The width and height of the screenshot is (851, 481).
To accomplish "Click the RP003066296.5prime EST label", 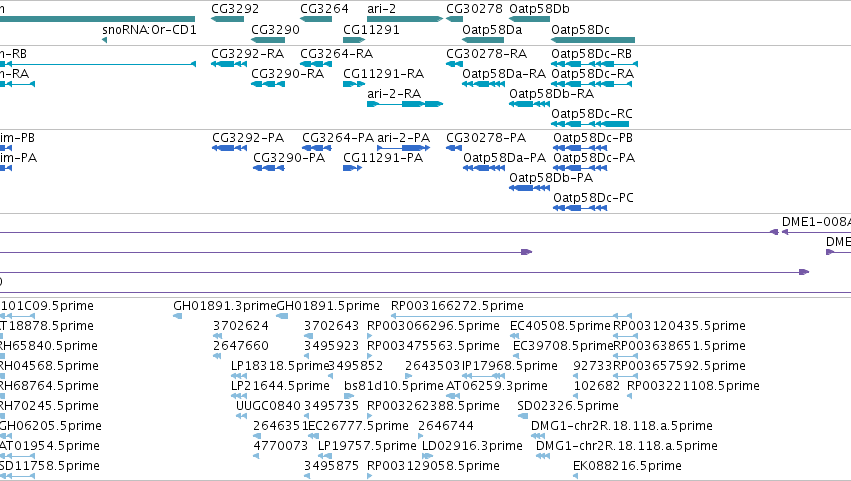I will [x=434, y=326].
